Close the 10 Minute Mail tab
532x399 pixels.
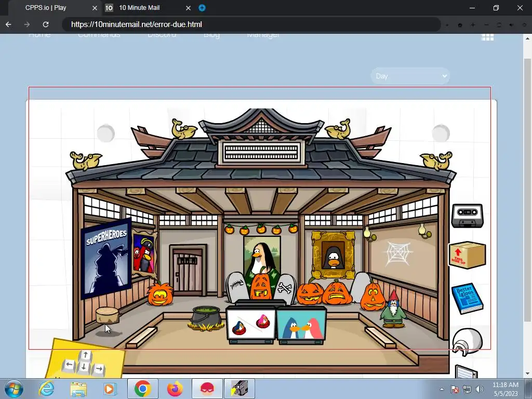[x=188, y=8]
